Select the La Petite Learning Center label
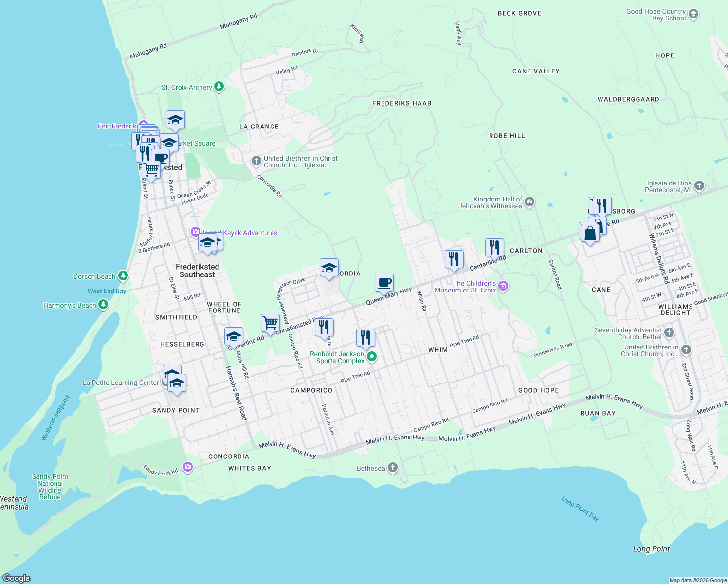 pyautogui.click(x=121, y=383)
